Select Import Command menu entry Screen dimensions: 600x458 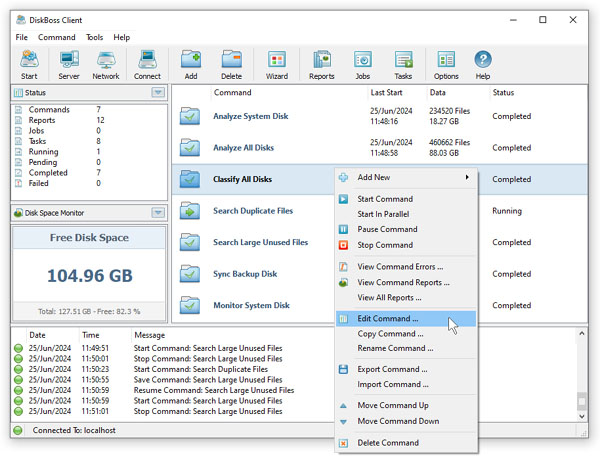coord(406,385)
